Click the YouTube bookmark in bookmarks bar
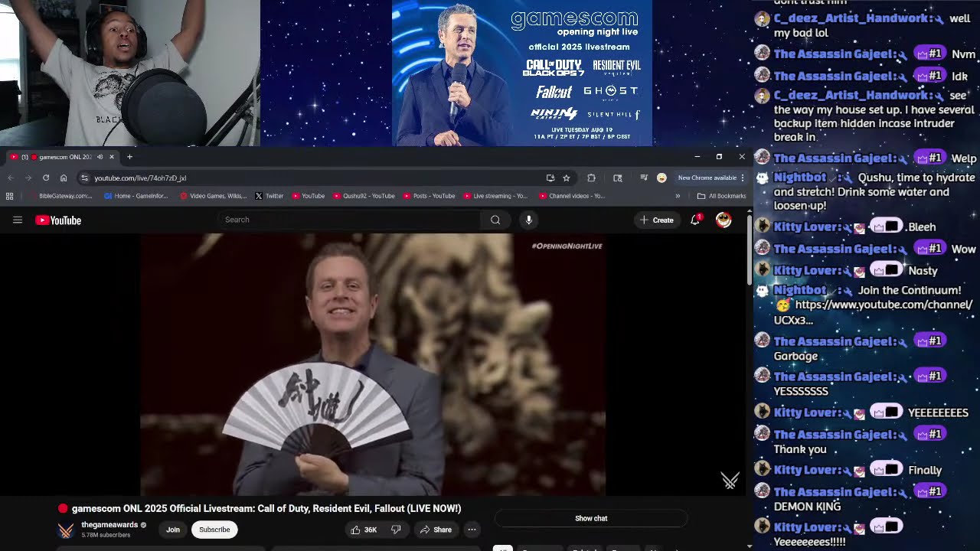 pos(309,196)
